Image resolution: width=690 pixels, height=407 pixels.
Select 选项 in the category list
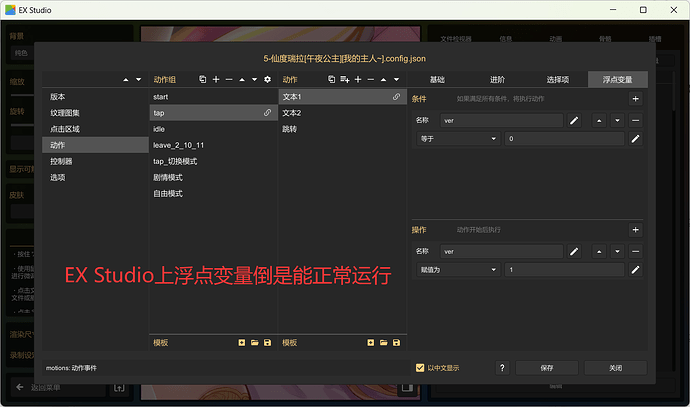pyautogui.click(x=95, y=177)
